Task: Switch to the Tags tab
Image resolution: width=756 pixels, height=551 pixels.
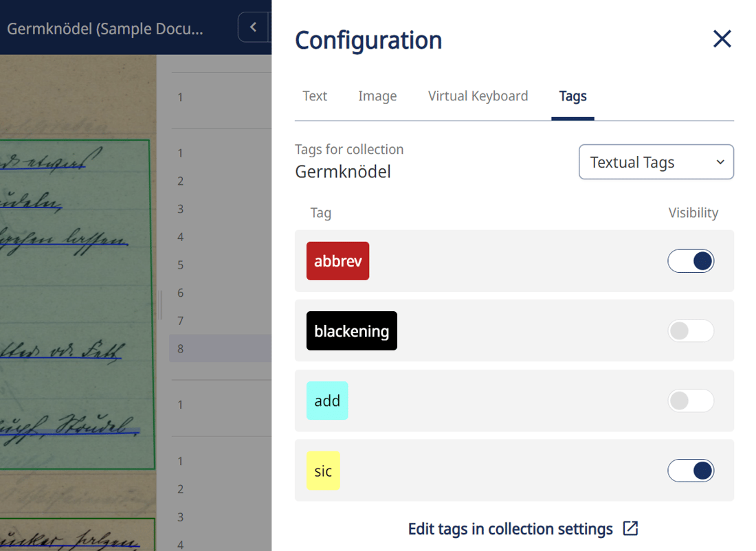Action: point(572,96)
